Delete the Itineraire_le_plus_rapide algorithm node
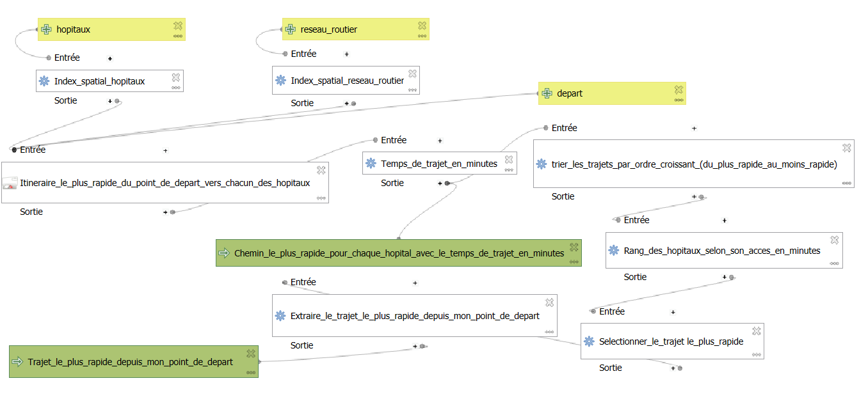868x415 pixels. point(322,170)
